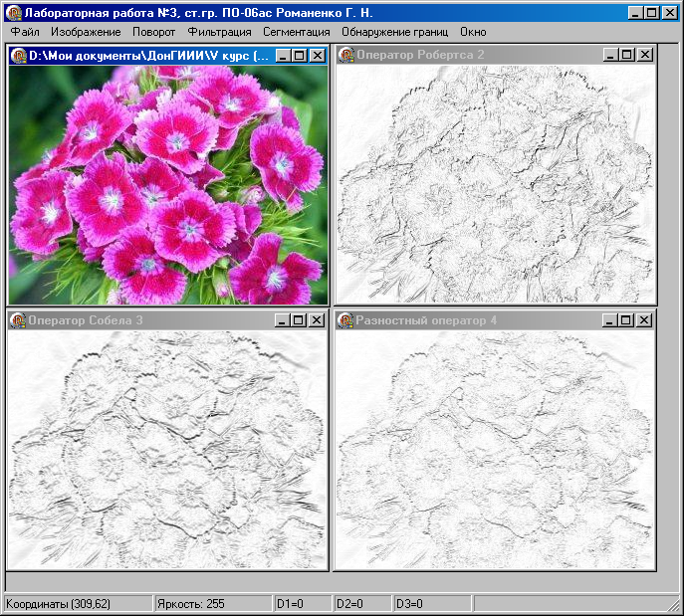Image resolution: width=684 pixels, height=616 pixels.
Task: Click the difference operator edge image
Action: [495, 450]
